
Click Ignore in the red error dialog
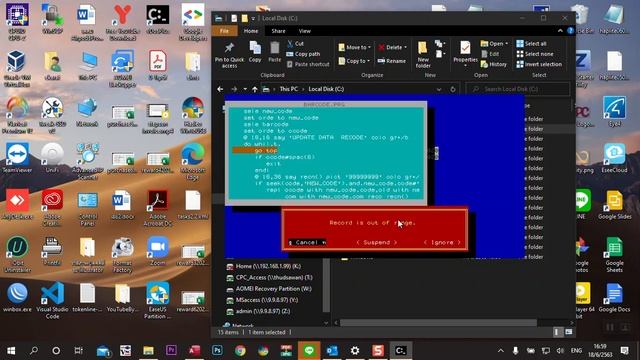[x=442, y=242]
